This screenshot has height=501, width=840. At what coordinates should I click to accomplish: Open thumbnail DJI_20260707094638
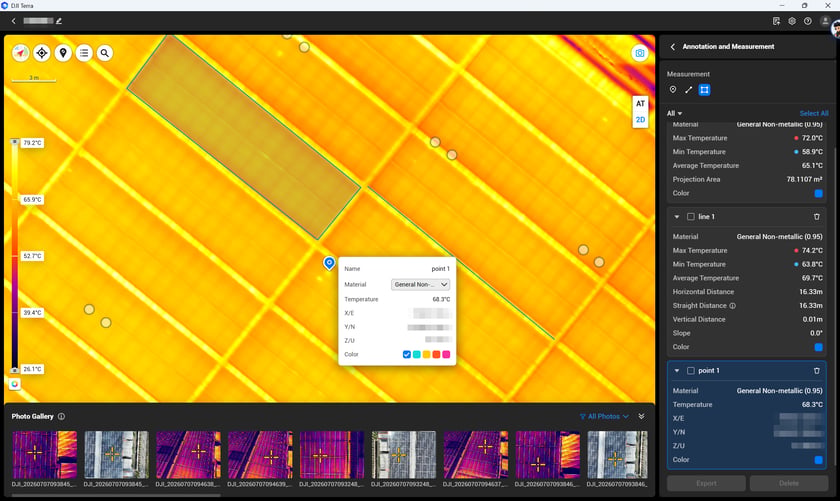coord(188,454)
